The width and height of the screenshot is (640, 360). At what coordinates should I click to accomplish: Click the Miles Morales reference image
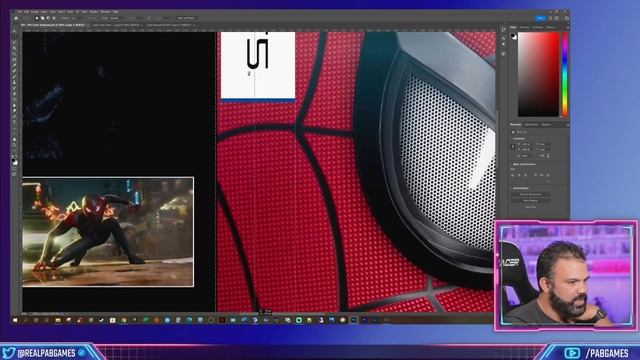click(108, 232)
